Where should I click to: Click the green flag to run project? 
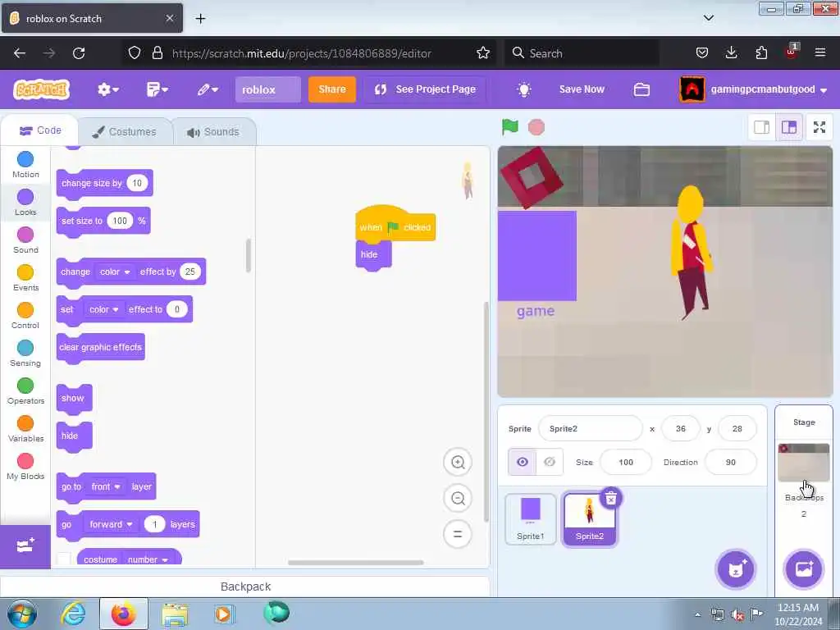click(x=510, y=127)
